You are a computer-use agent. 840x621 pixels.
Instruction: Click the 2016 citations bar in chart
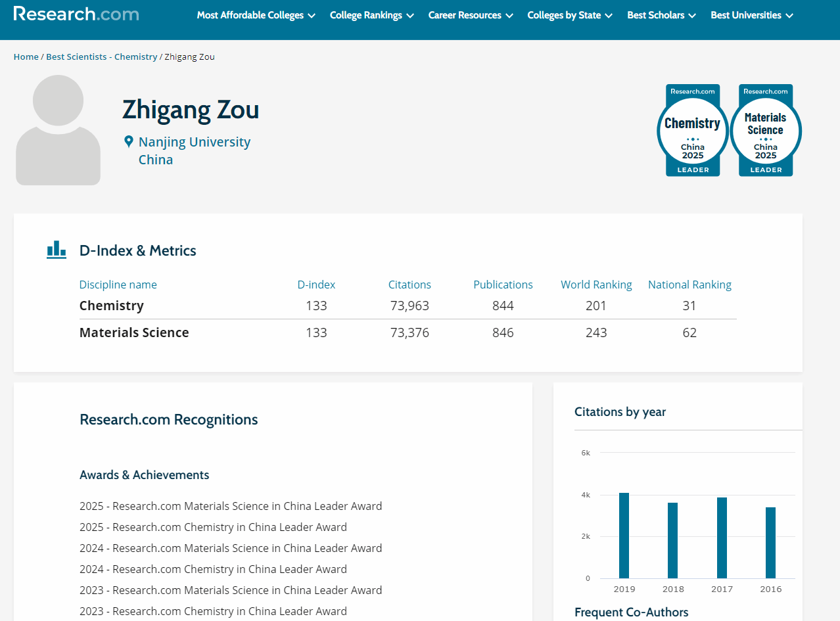(x=770, y=543)
